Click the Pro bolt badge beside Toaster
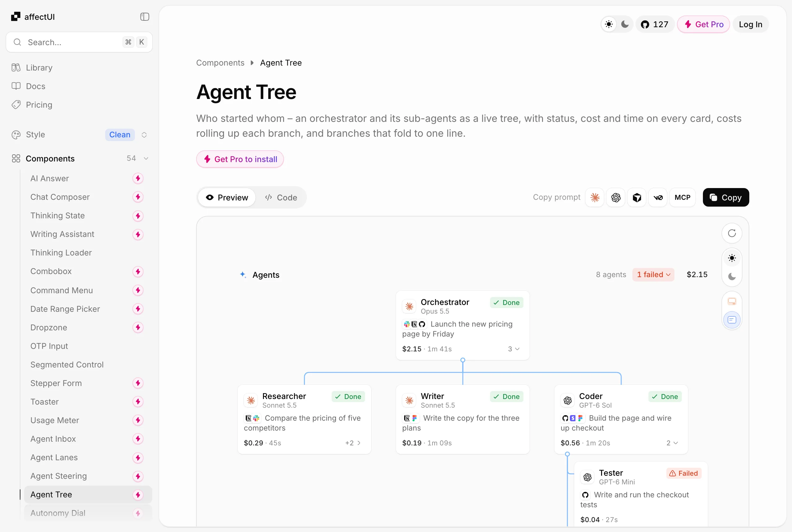The image size is (792, 532). click(138, 402)
